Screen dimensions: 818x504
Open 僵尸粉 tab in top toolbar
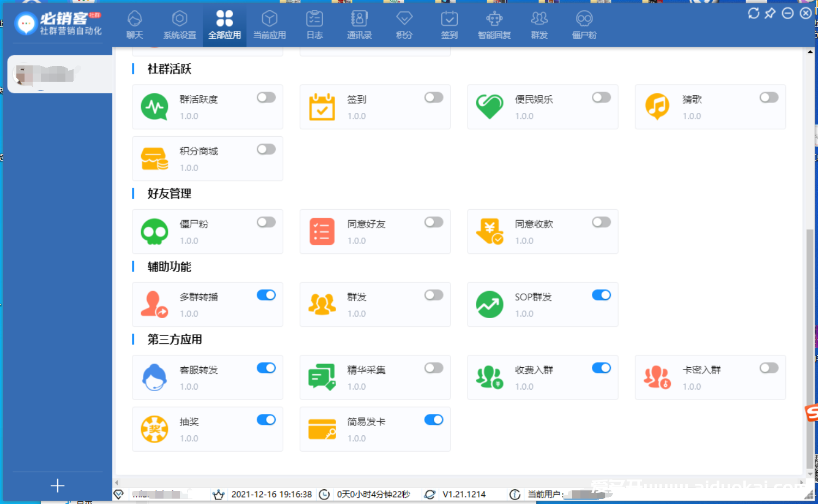584,26
